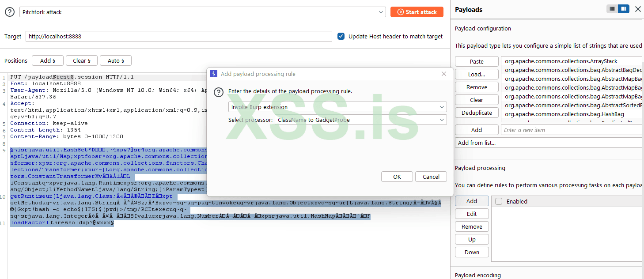Click the Payload processing heading
Viewport: 644px width, 279px height.
click(480, 168)
